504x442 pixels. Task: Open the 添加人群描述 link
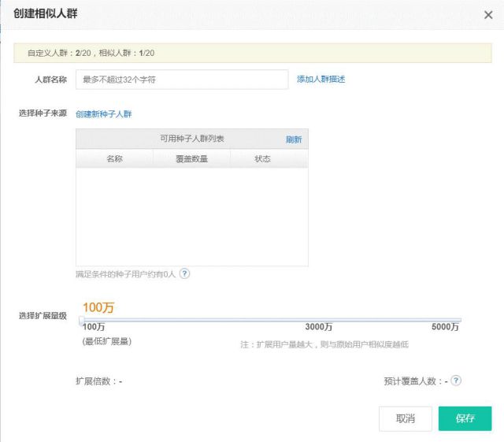(321, 80)
